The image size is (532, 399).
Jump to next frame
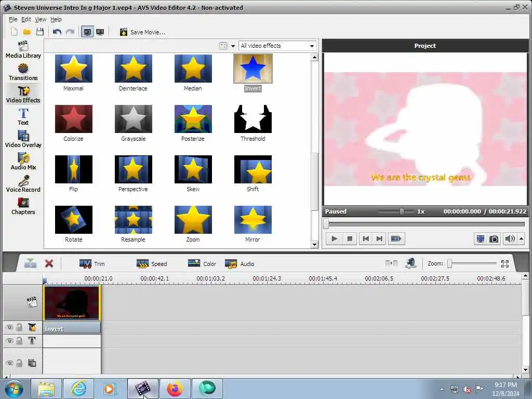pos(379,239)
